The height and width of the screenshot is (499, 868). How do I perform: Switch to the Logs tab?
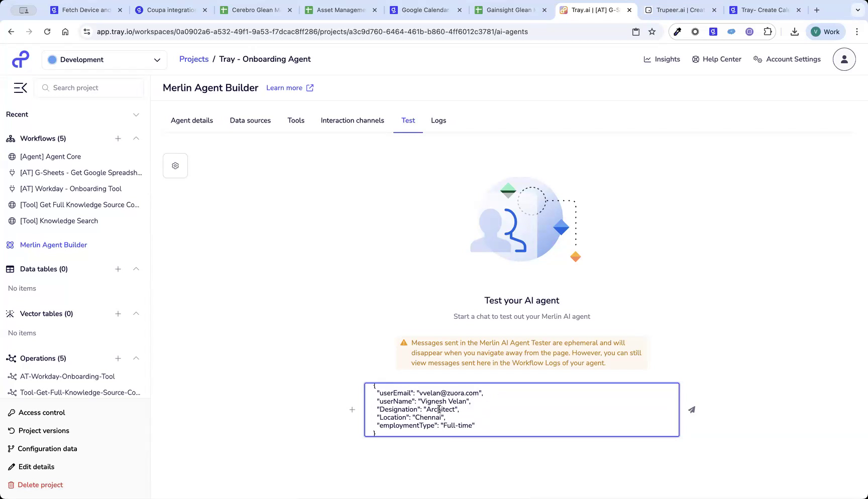(x=438, y=120)
